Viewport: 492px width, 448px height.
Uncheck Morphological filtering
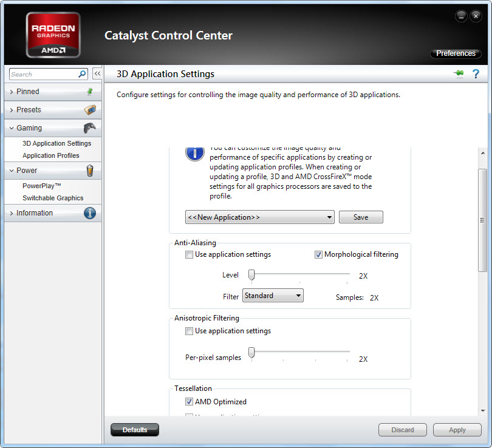coord(319,254)
